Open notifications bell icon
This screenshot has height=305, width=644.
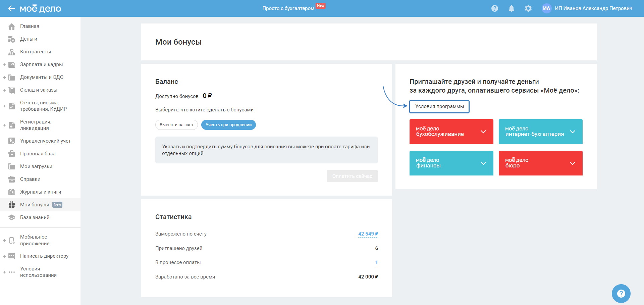[512, 8]
